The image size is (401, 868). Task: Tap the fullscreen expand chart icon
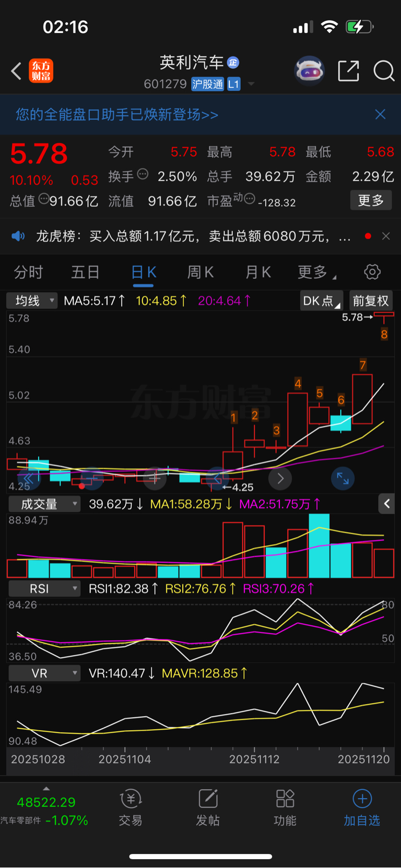coord(343,479)
